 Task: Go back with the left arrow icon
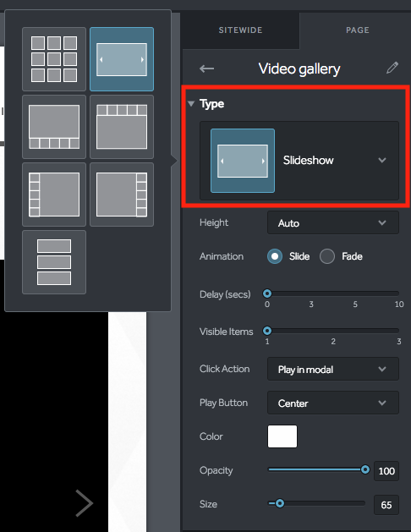click(206, 69)
